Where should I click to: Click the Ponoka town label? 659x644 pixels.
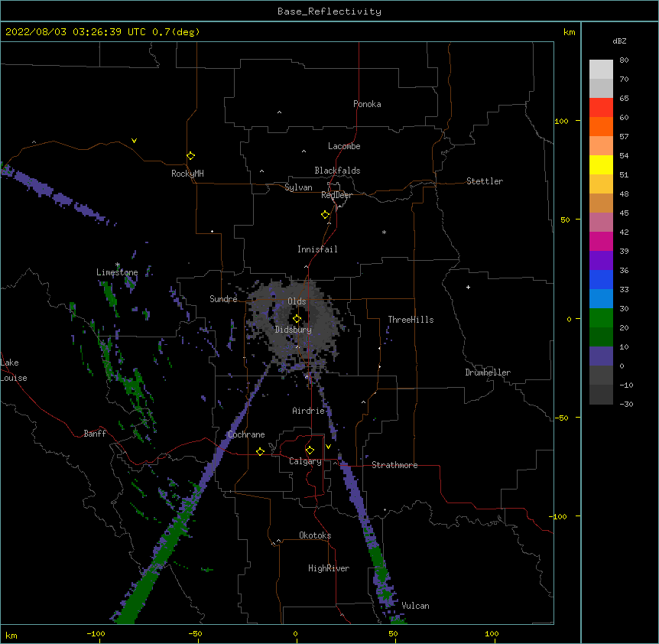click(x=367, y=104)
